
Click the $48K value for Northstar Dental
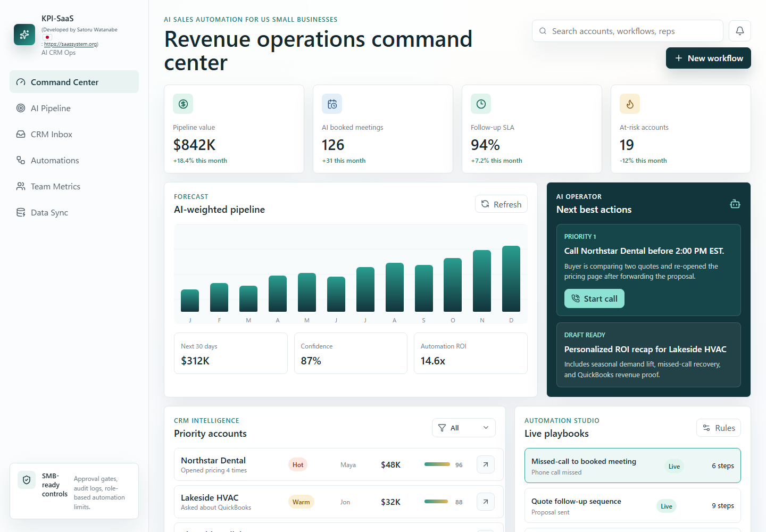pyautogui.click(x=390, y=464)
